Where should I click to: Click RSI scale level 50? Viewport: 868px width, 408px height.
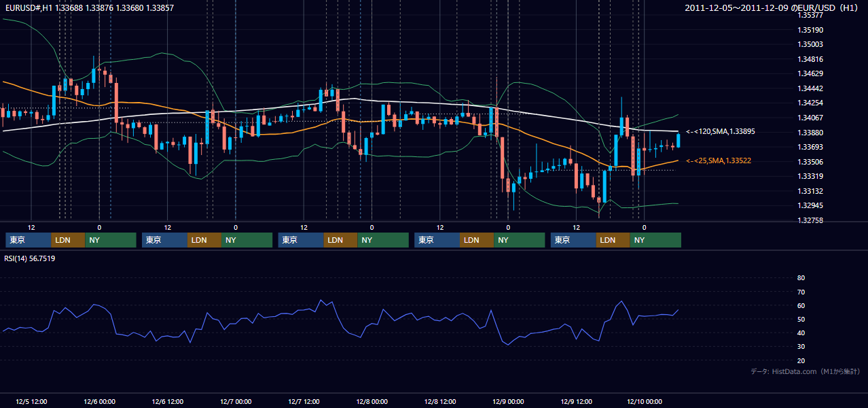click(x=801, y=319)
